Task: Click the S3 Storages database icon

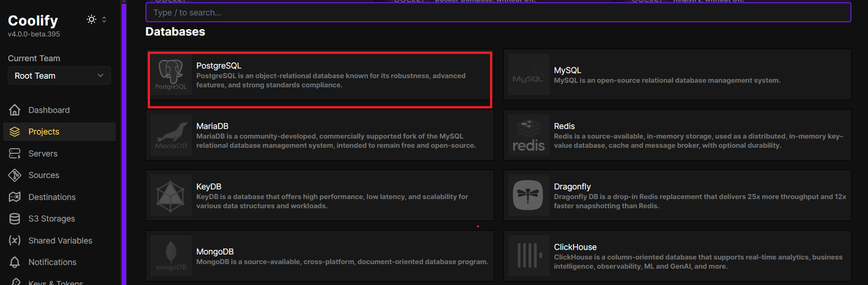Action: [x=15, y=219]
